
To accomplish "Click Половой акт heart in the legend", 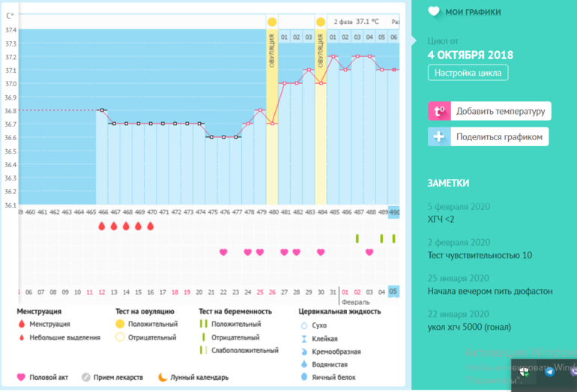I will 21,377.
